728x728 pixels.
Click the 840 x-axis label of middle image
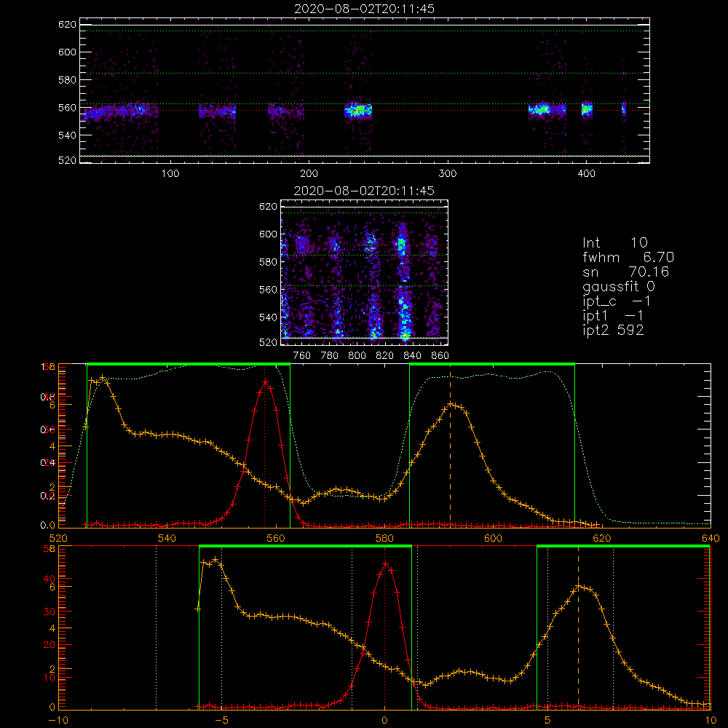pyautogui.click(x=412, y=356)
